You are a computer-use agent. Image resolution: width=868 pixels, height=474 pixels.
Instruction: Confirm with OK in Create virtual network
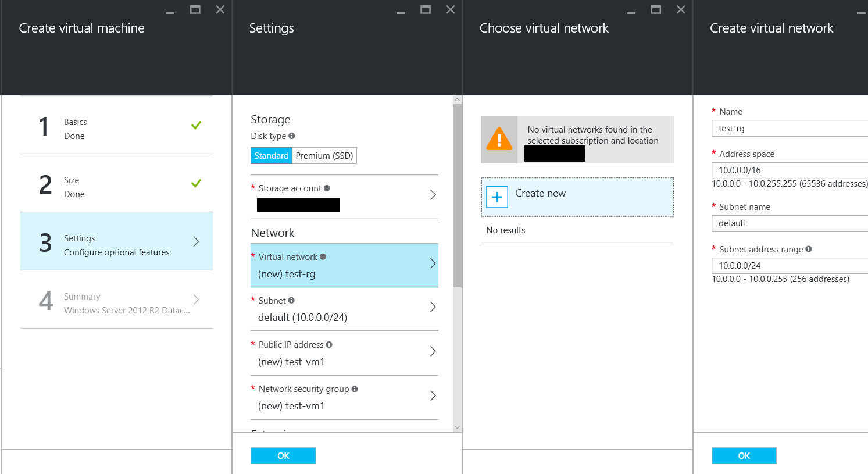(x=744, y=455)
